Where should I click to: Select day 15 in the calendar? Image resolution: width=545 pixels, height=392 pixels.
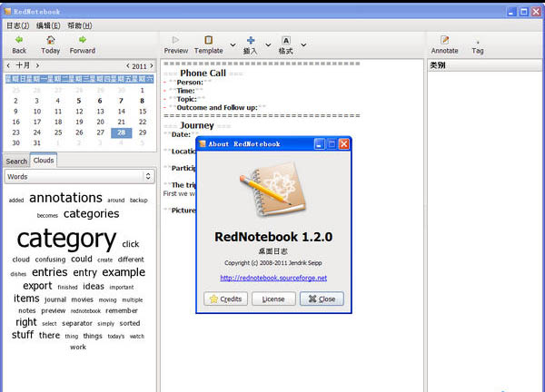tap(143, 111)
